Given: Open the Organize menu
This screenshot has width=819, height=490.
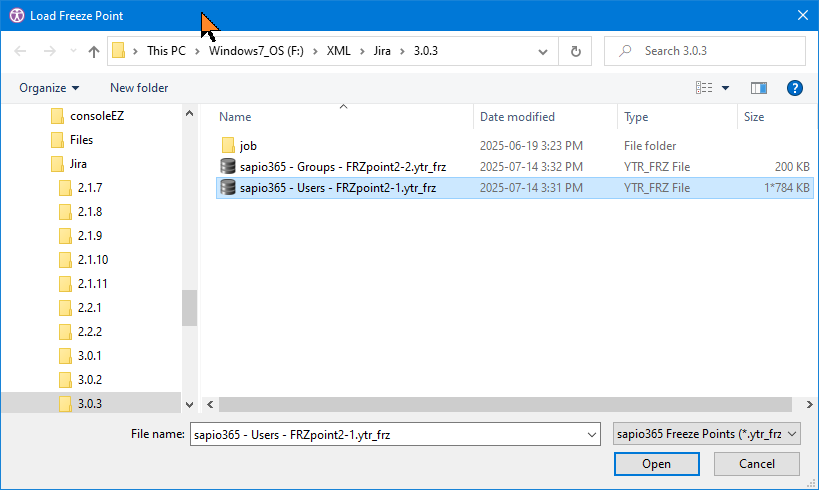Looking at the screenshot, I should 48,88.
